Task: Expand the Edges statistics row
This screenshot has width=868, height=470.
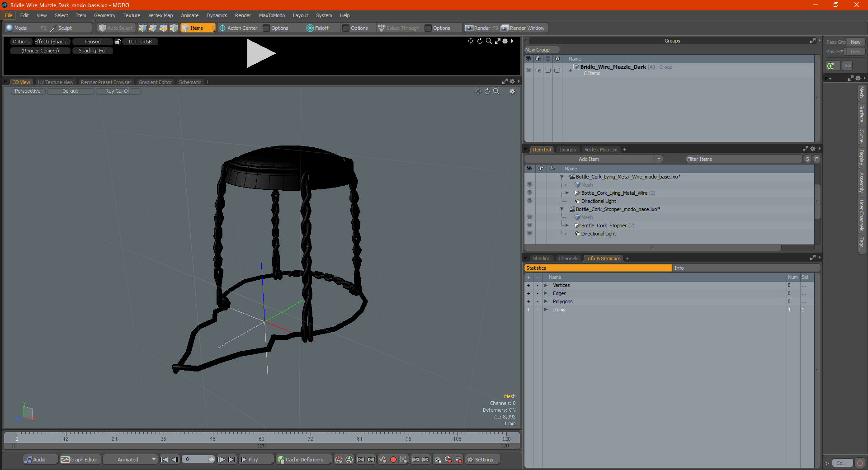Action: click(546, 294)
